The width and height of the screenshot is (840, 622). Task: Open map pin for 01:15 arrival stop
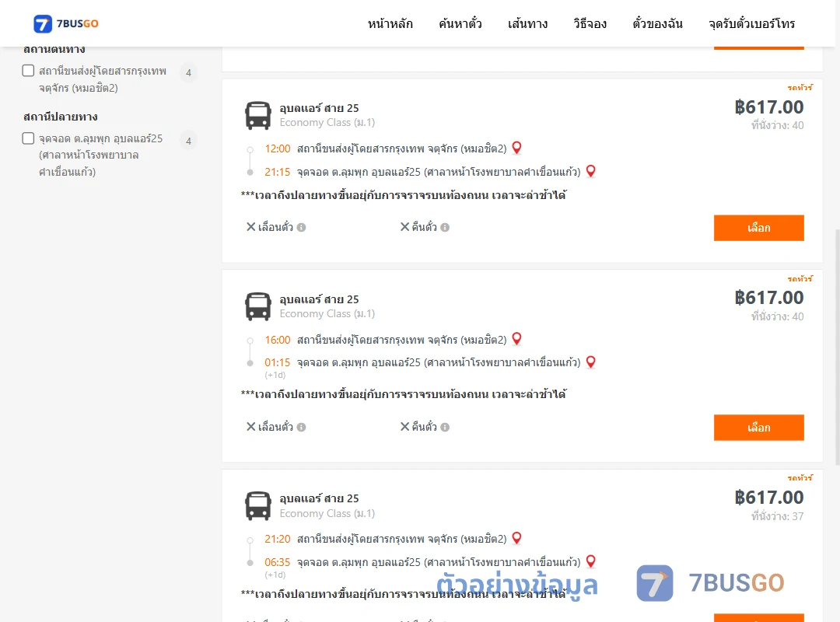pos(590,362)
